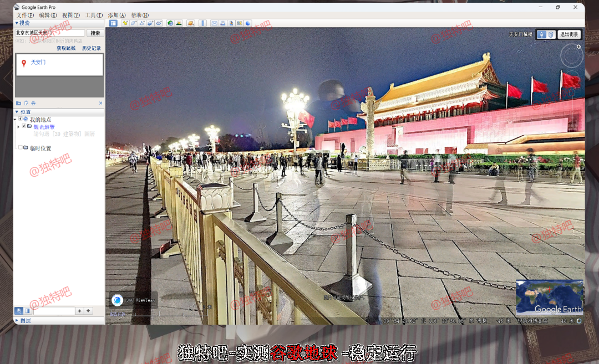Screen dimensions: 599x364
Task: Click the 搜索 search button
Action: (95, 33)
